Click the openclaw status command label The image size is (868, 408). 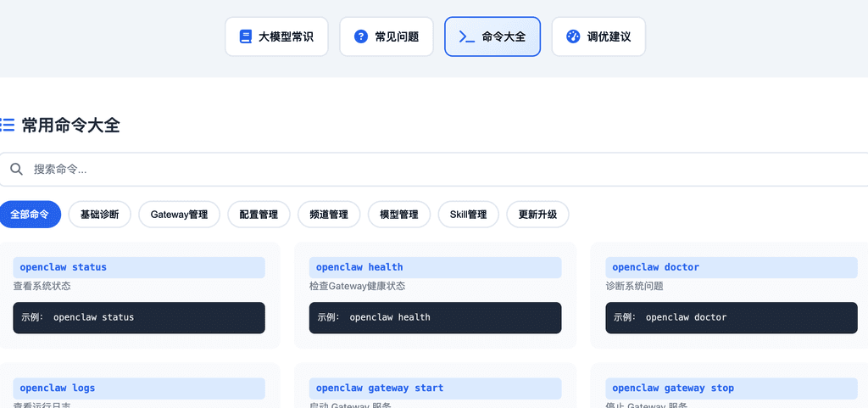pos(63,267)
